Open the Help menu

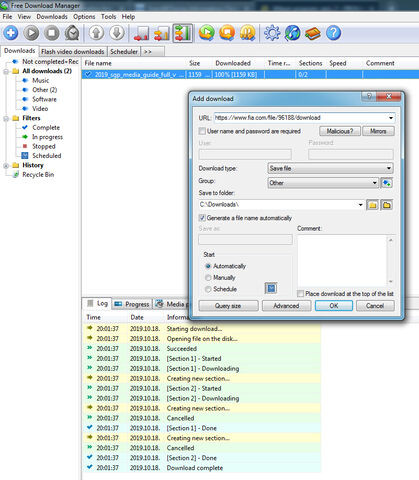128,17
